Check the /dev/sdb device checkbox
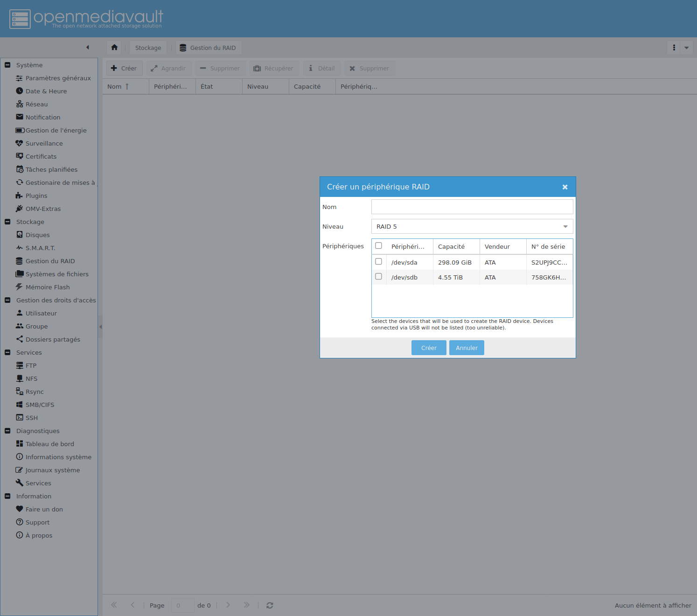The height and width of the screenshot is (616, 697). click(379, 277)
